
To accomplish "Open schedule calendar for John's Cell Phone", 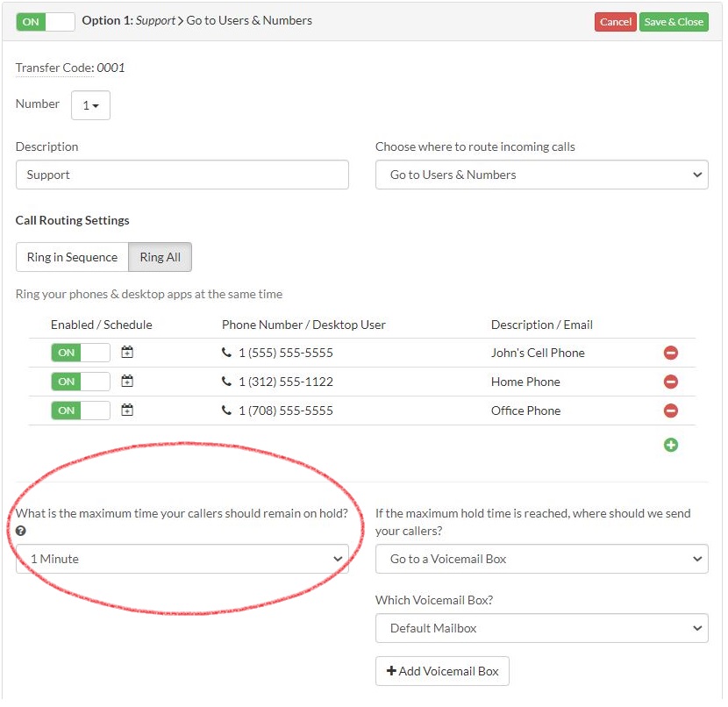I will (127, 353).
